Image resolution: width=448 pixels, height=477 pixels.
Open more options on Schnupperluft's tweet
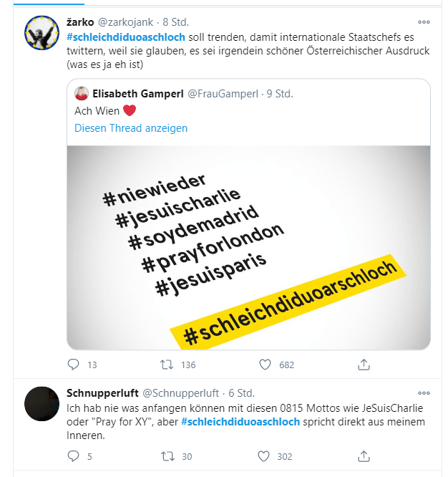click(424, 393)
